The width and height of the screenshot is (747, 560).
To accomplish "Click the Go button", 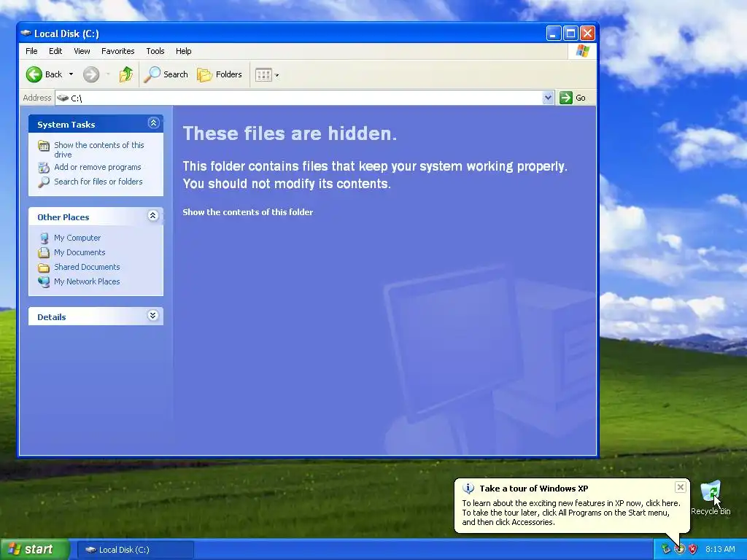I will pyautogui.click(x=573, y=98).
